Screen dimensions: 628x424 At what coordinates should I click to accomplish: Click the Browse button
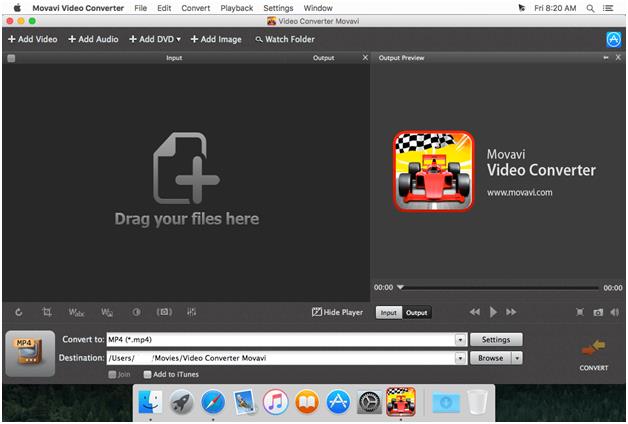pos(491,358)
